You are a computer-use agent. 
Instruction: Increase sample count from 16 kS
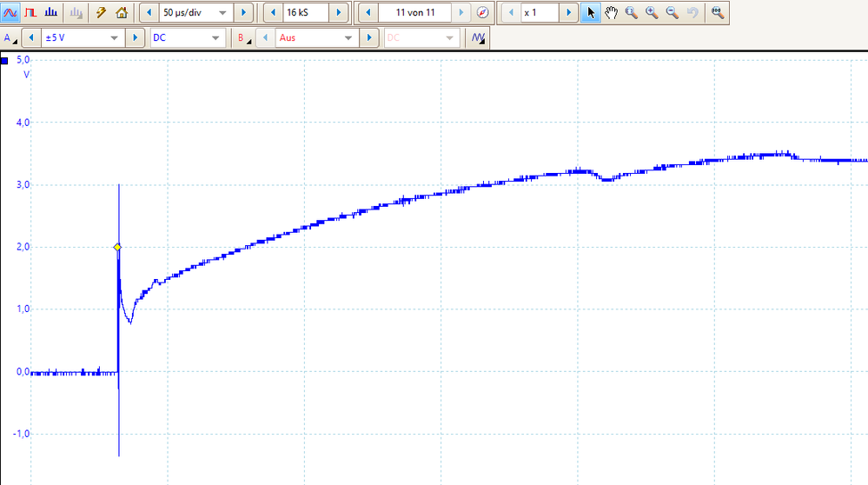339,12
